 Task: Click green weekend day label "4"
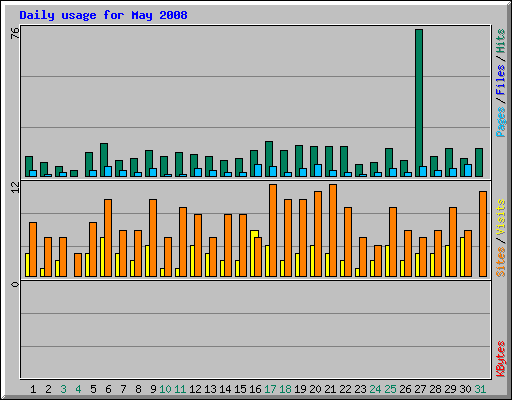point(78,389)
